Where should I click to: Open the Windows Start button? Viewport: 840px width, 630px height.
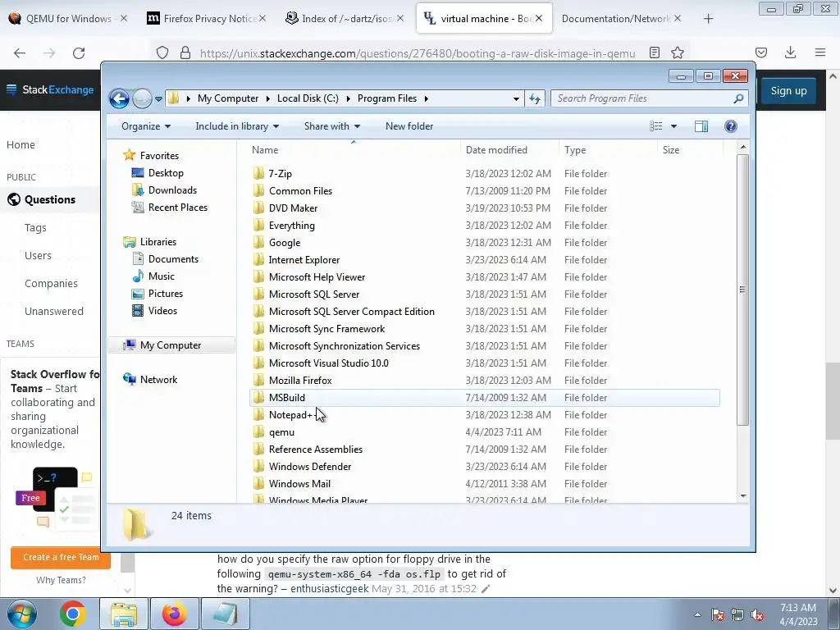click(21, 614)
